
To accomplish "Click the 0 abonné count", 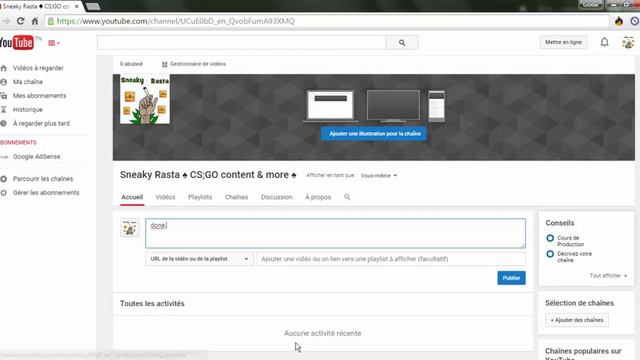I will click(x=131, y=64).
